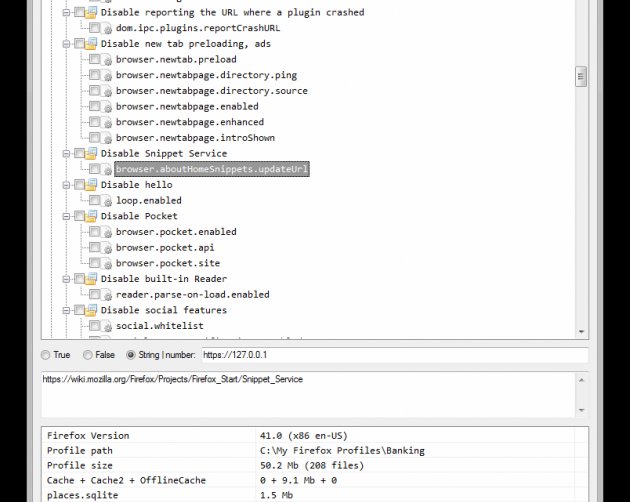
Task: Select the reader.parse-on-load.enabled entry
Action: tap(193, 295)
